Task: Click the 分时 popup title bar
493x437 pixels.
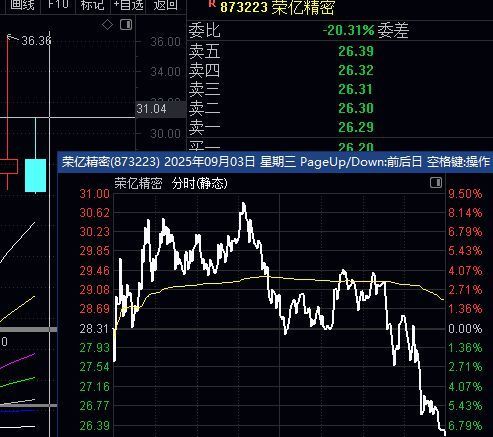Action: 275,162
